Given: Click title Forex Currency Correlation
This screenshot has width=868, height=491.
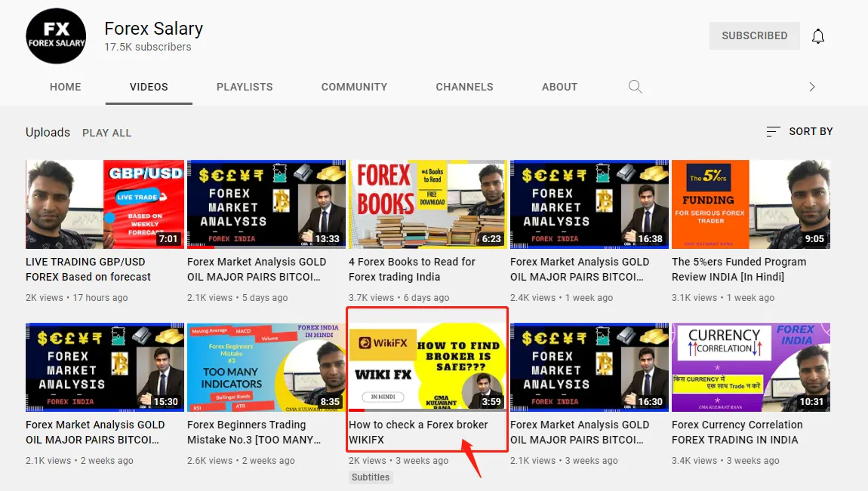Looking at the screenshot, I should click(x=737, y=432).
